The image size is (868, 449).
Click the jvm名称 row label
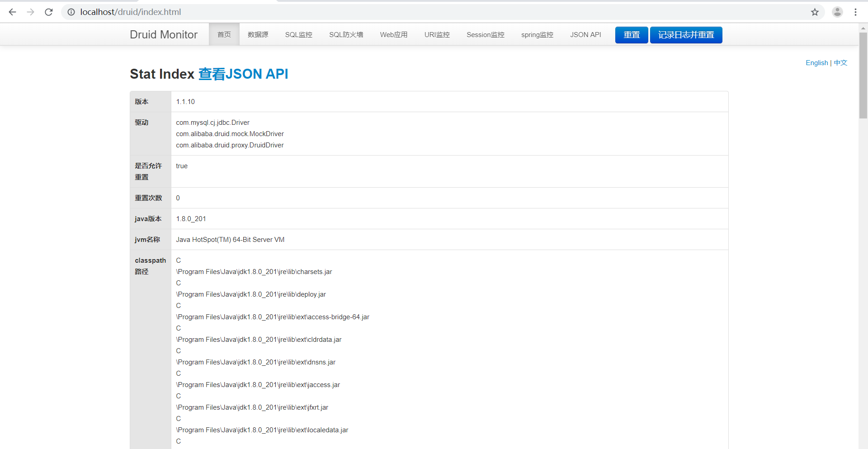coord(147,240)
